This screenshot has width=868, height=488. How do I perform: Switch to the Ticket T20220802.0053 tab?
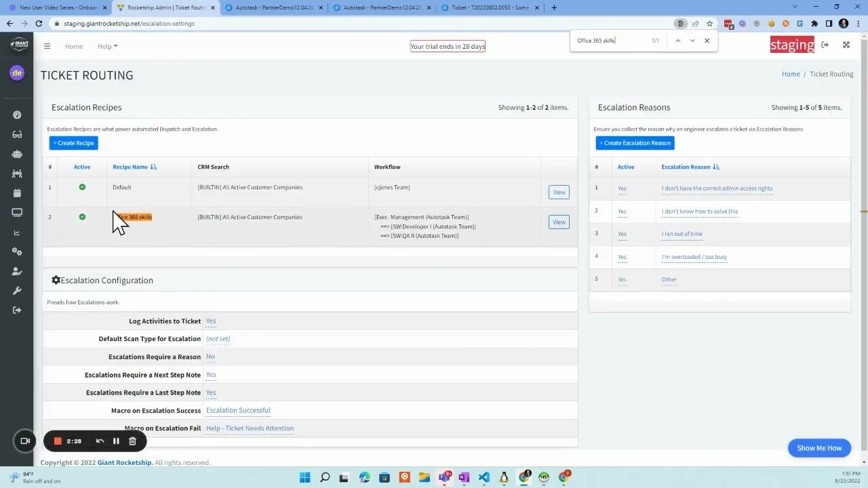pyautogui.click(x=490, y=7)
